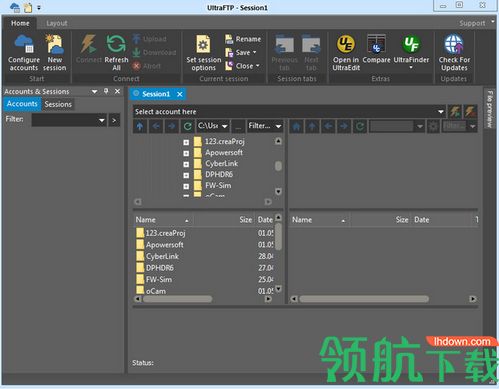Click the disconnect icon beside account selector
Screen dimensions: 499x389
470,111
